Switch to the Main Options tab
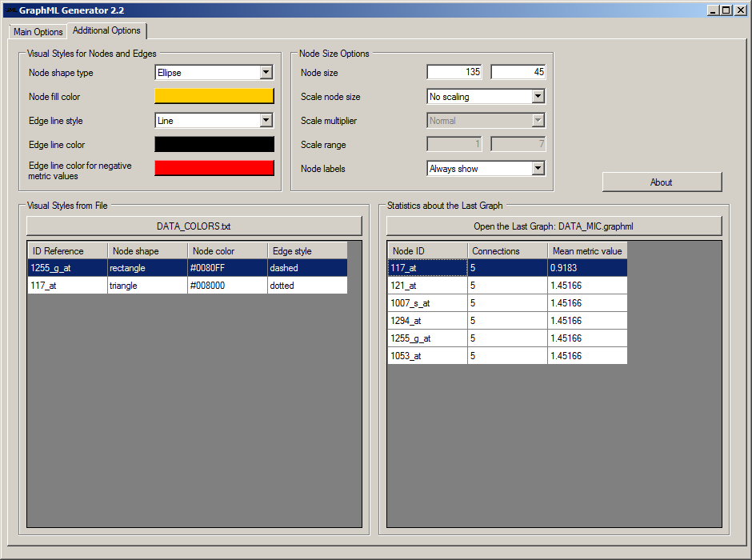752x560 pixels. point(38,32)
